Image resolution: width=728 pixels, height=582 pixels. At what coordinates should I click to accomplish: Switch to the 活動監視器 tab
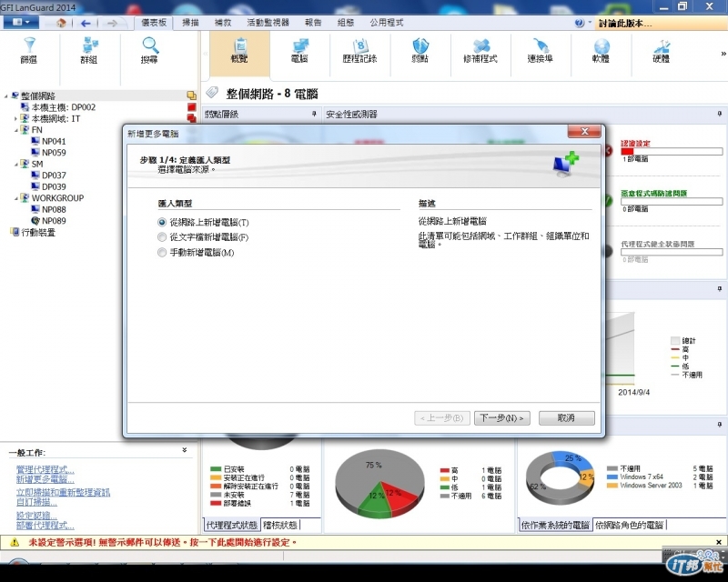pos(268,22)
